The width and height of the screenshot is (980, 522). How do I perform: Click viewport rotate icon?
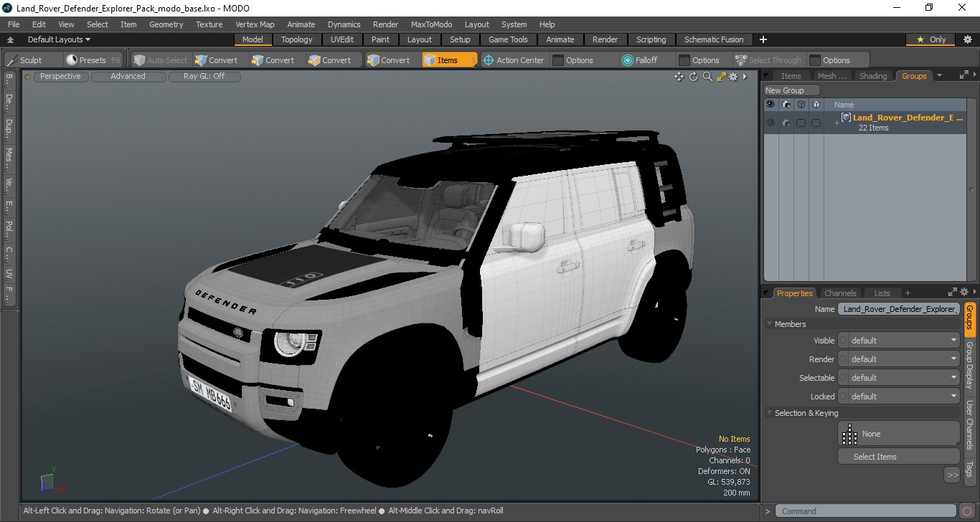coord(694,77)
